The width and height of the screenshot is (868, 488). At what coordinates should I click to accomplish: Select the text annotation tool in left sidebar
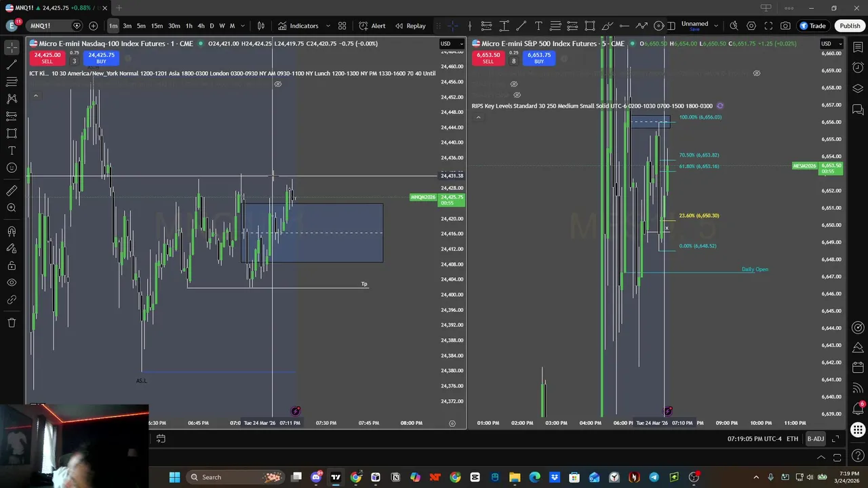pos(12,150)
